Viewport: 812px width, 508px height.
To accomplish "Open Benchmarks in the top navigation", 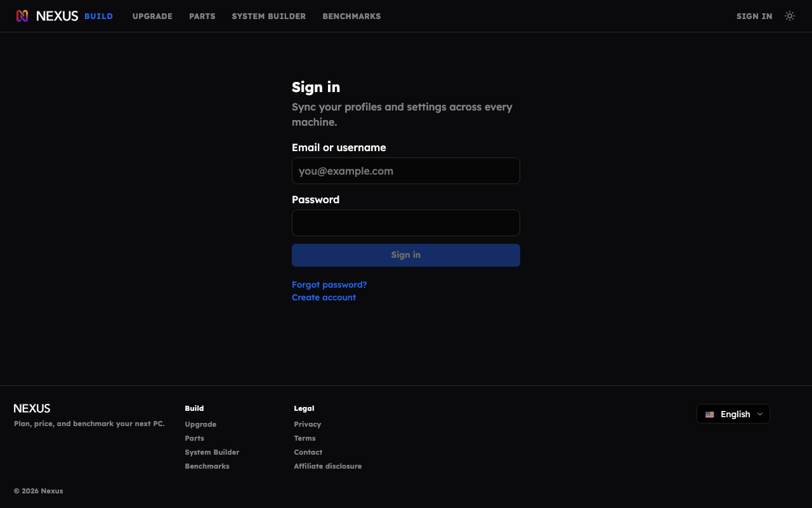I will click(x=351, y=17).
